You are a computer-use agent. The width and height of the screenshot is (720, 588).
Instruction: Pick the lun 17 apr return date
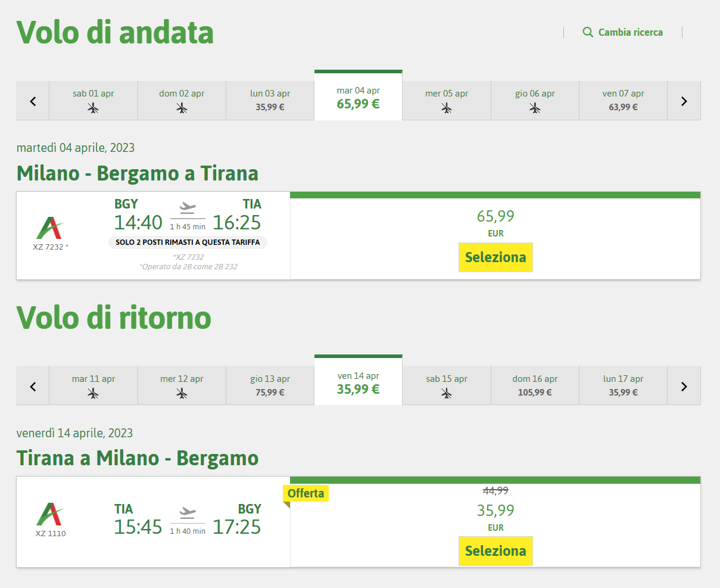click(x=624, y=386)
